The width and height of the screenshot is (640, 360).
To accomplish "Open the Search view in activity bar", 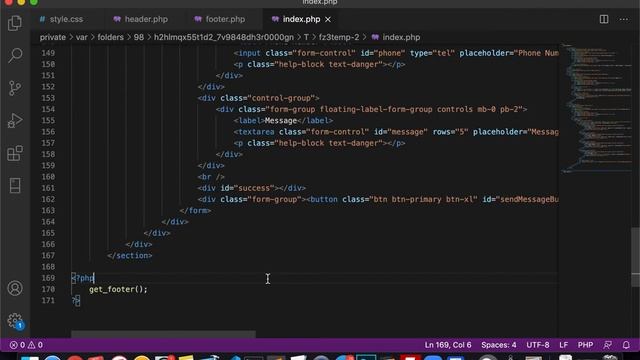I will (x=15, y=55).
